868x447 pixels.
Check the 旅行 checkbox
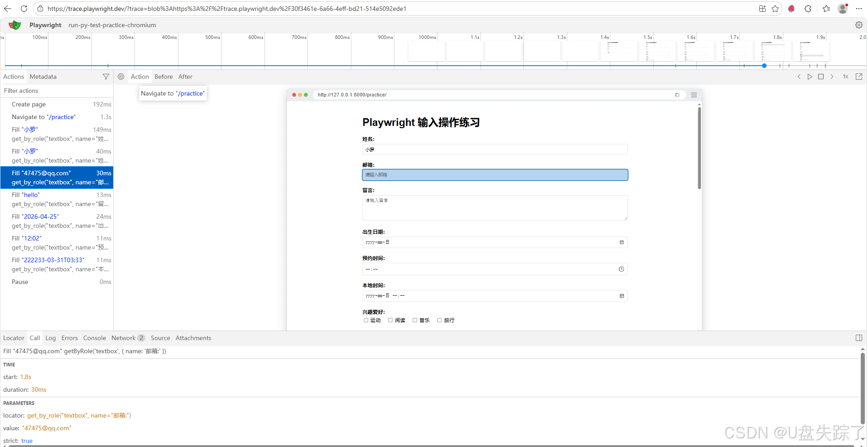[439, 320]
